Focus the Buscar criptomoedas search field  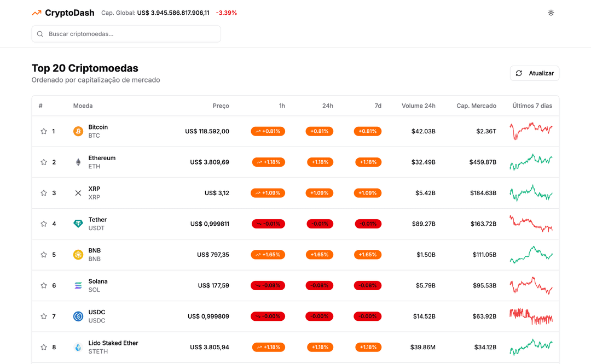[x=126, y=34]
